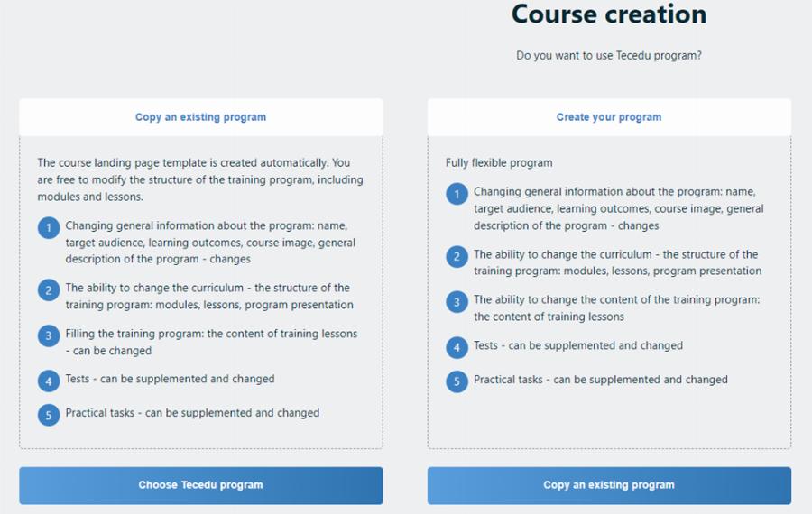Click step 2 badge in the left card
This screenshot has width=812, height=514.
(49, 290)
